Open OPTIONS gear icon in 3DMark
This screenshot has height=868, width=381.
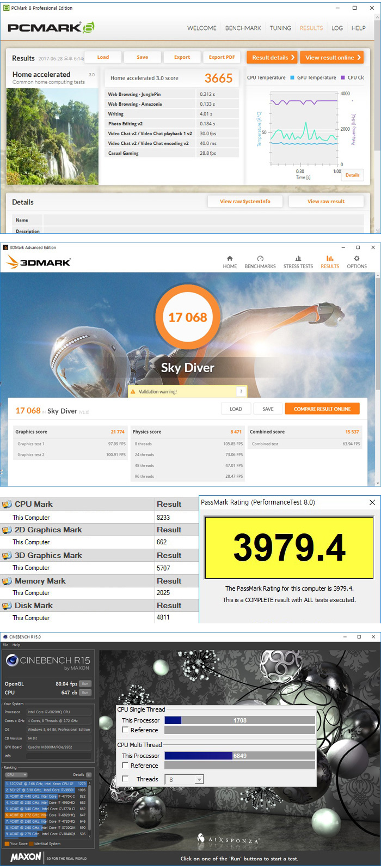coord(357,258)
